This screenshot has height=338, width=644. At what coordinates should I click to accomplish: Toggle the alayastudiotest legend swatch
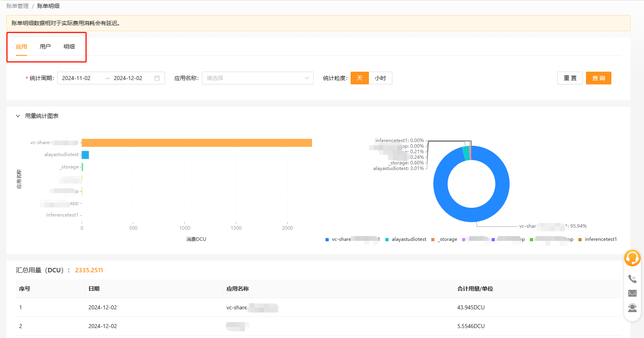click(387, 240)
